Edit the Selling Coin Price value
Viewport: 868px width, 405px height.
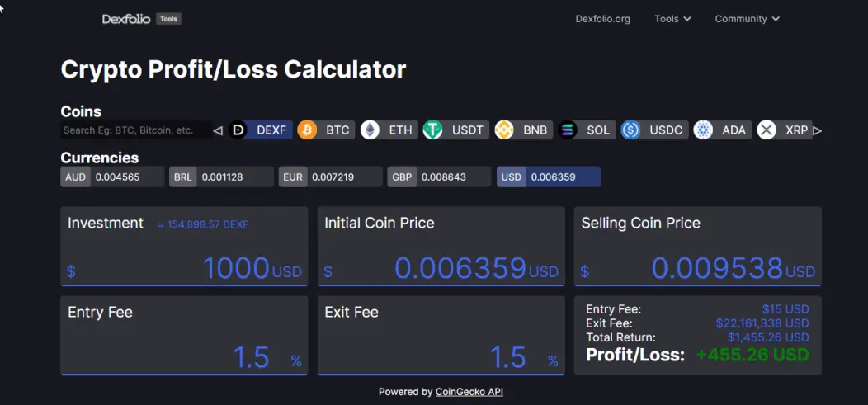click(x=717, y=268)
